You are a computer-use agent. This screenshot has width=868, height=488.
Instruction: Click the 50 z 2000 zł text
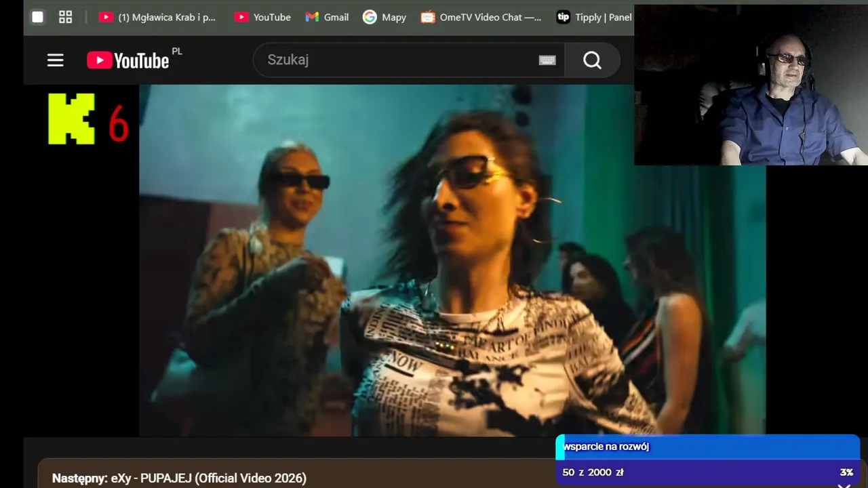coord(593,472)
